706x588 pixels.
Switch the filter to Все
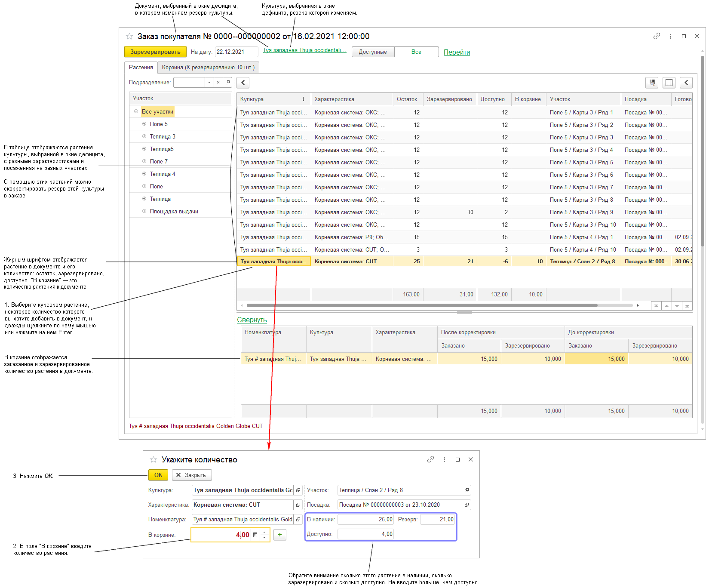[416, 52]
